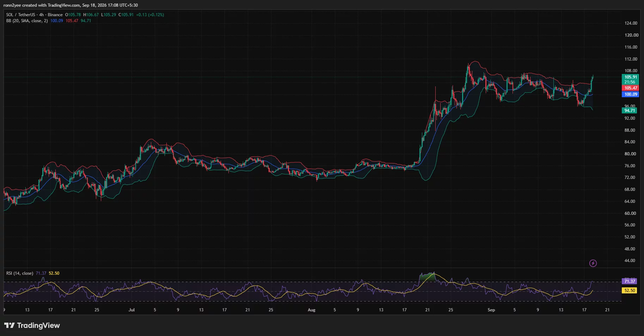Click the change value +0.13 (+0.12%)
644x336 pixels.
[x=150, y=15]
